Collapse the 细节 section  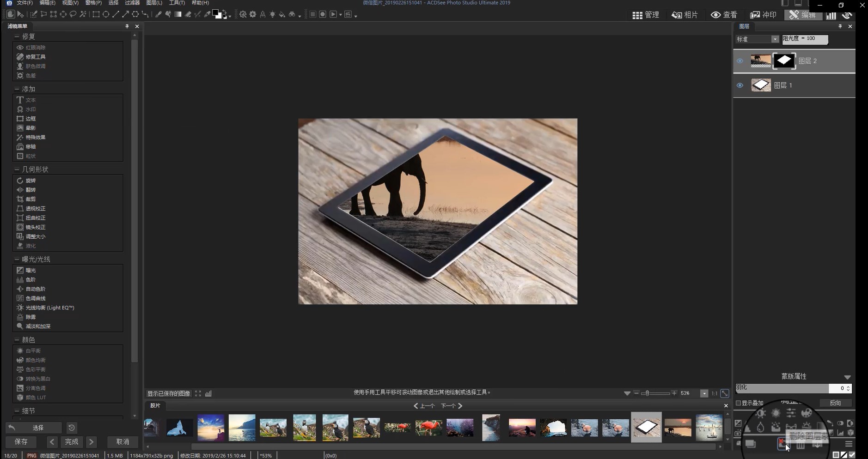coord(17,411)
